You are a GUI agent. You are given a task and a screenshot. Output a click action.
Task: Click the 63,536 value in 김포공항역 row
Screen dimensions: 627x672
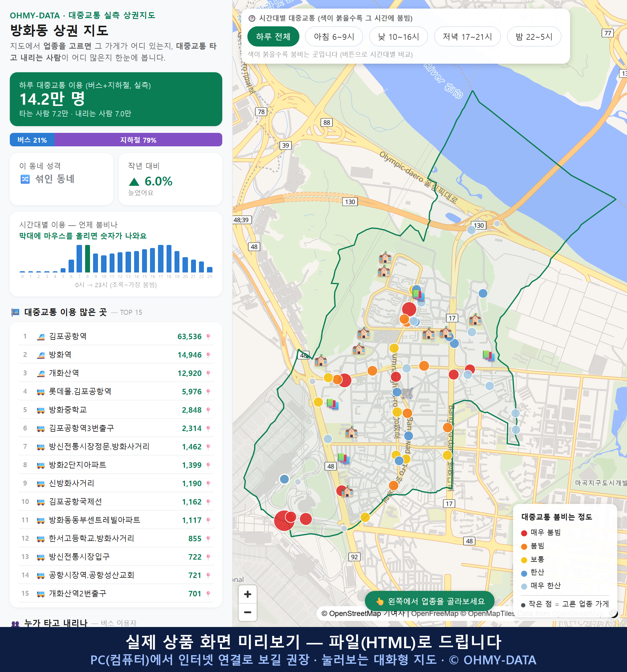[189, 337]
